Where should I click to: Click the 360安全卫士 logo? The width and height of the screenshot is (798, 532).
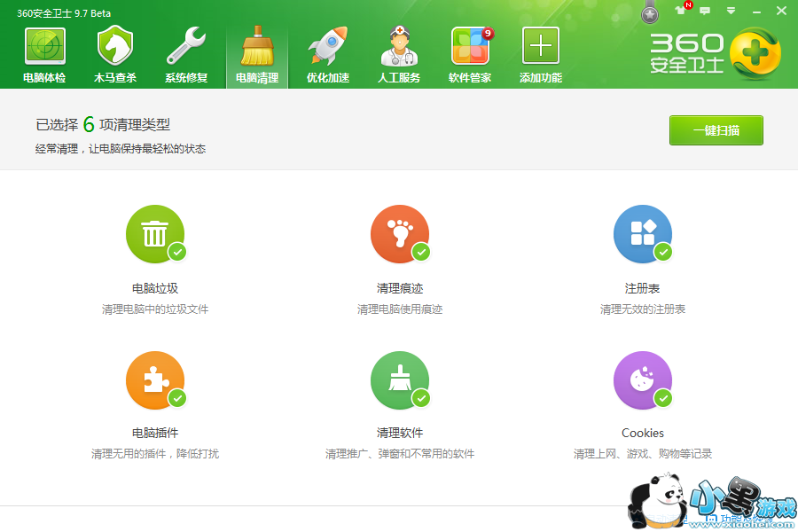pyautogui.click(x=715, y=53)
